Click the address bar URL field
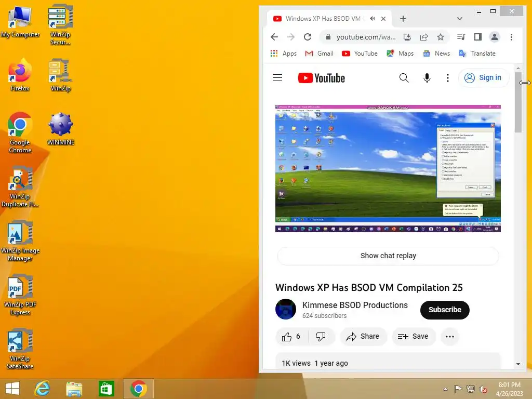The height and width of the screenshot is (399, 532). tap(366, 37)
